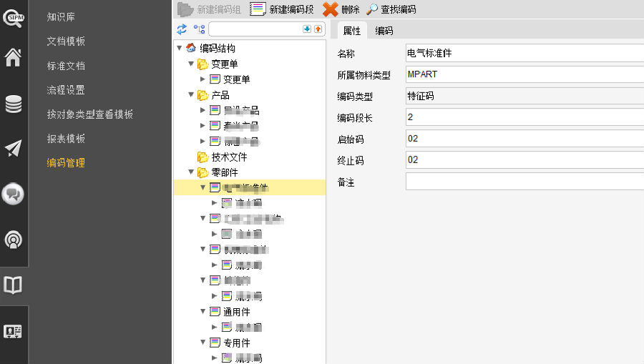Collapse the 通用件 node
Image resolution: width=644 pixels, height=364 pixels.
[203, 312]
